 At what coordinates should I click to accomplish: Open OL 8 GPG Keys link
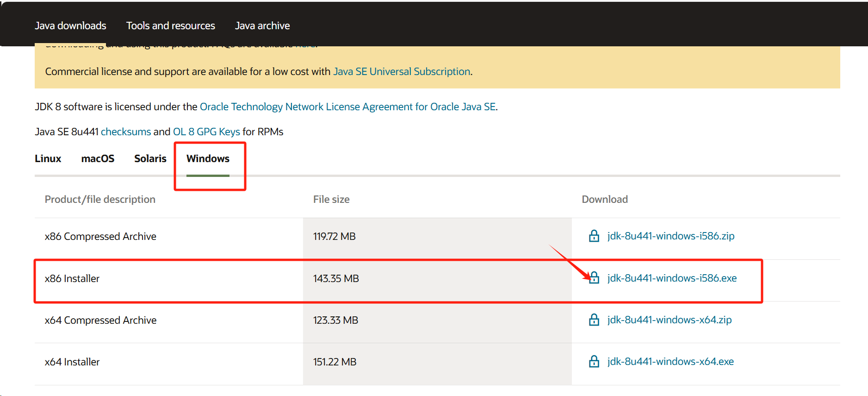206,132
